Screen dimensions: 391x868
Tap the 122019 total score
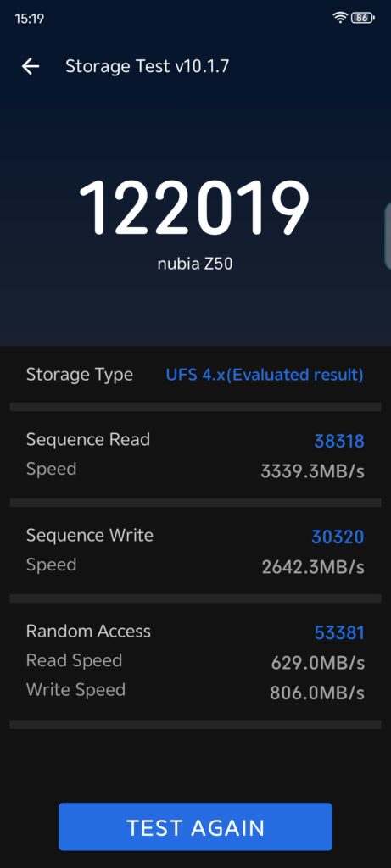[194, 208]
